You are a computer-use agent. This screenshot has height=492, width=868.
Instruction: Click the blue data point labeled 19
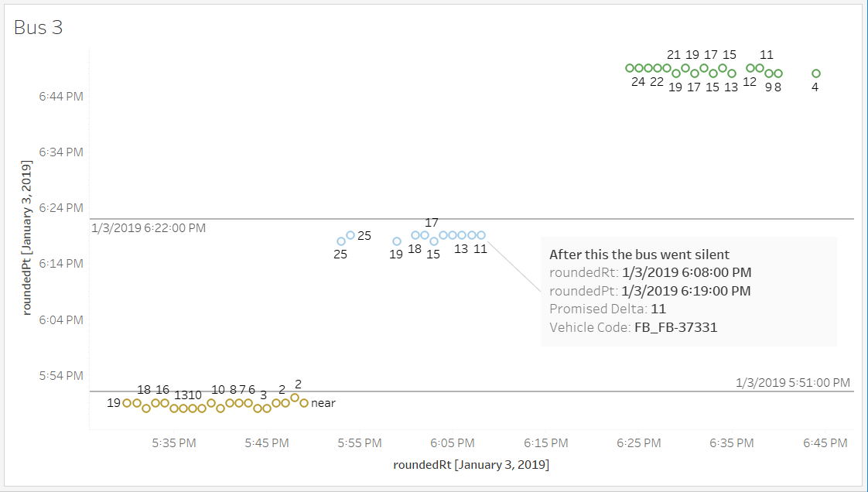point(397,241)
